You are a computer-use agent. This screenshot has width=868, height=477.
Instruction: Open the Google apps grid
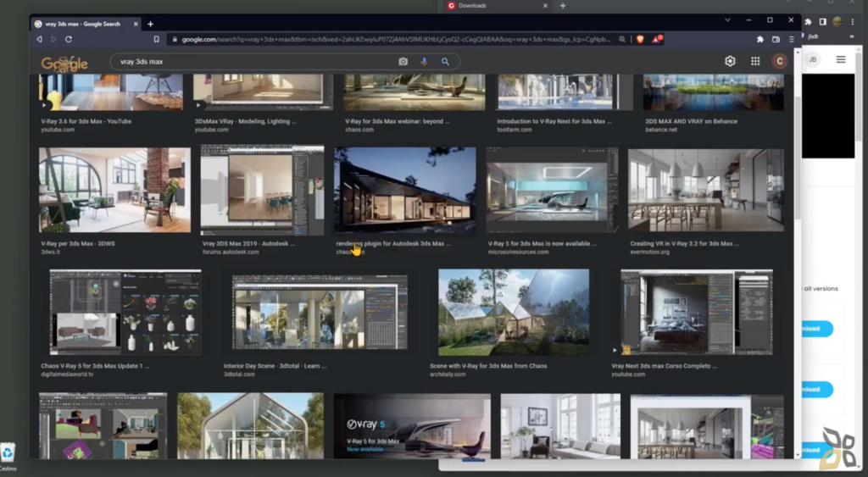(x=755, y=61)
